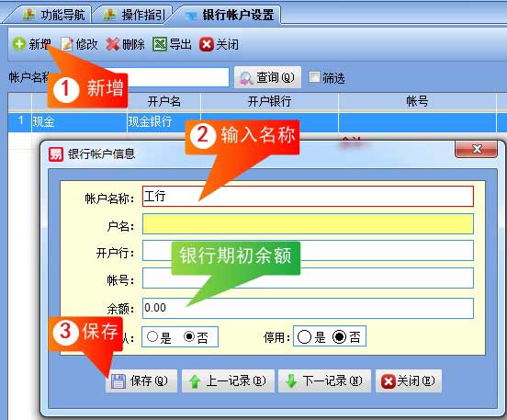Click the red X 删除 icon
The image size is (507, 420).
[x=113, y=44]
